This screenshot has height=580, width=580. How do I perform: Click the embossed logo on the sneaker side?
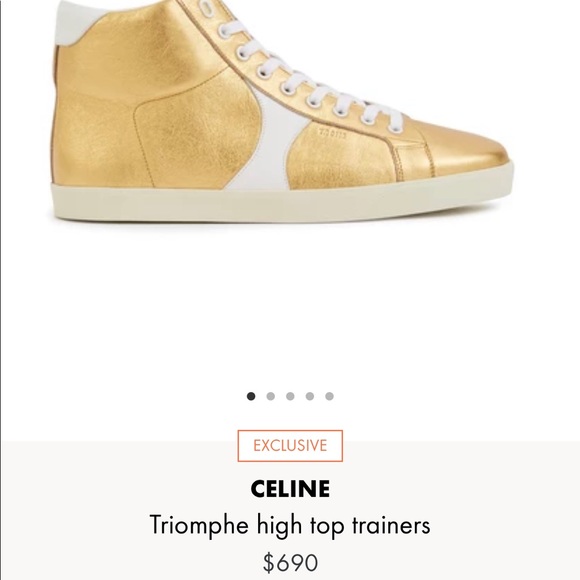[x=333, y=134]
